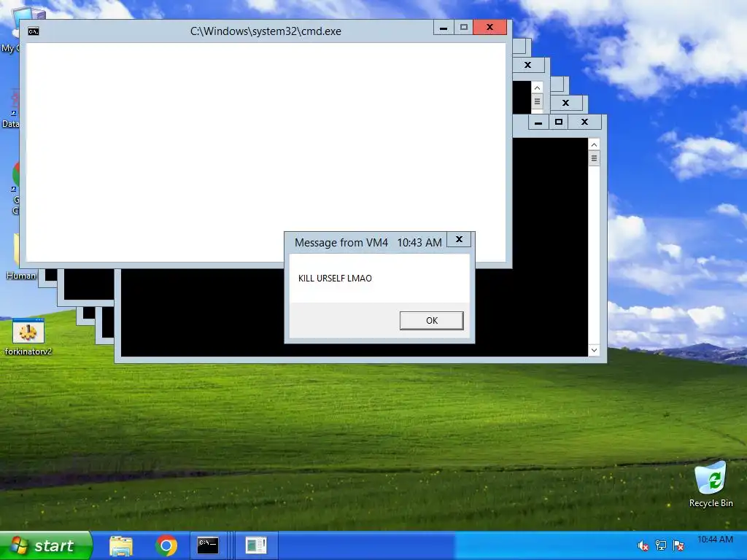Click OK in the Message from VM4 dialog
747x560 pixels.
pyautogui.click(x=432, y=321)
